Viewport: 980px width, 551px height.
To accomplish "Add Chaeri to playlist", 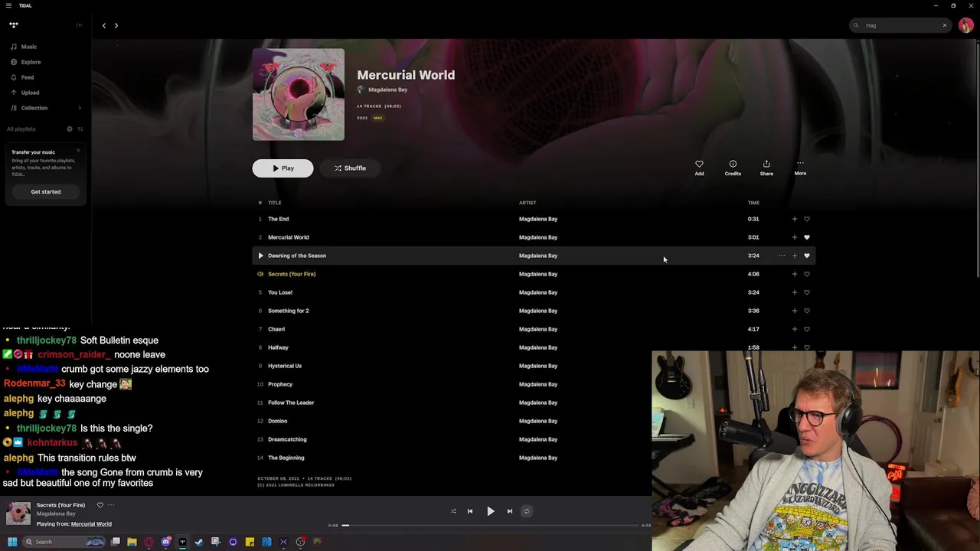I will (x=794, y=329).
